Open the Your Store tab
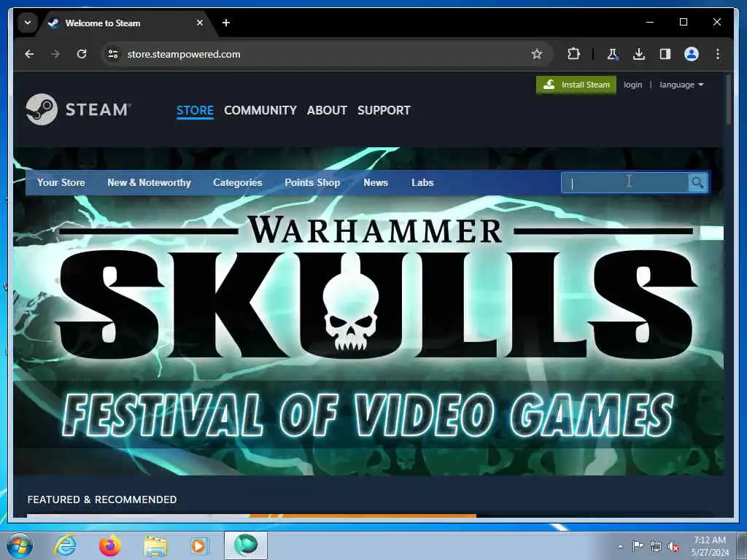 (x=61, y=183)
